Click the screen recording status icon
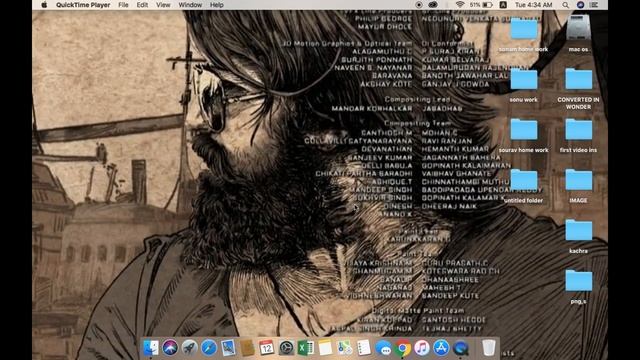The image size is (640, 360). pos(419,5)
